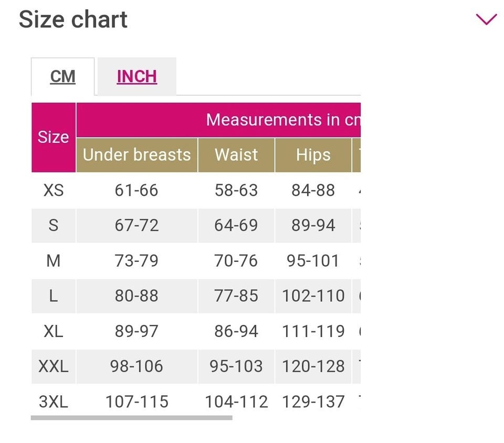504x443 pixels.
Task: Click under breasts value 67-72
Action: (x=136, y=226)
